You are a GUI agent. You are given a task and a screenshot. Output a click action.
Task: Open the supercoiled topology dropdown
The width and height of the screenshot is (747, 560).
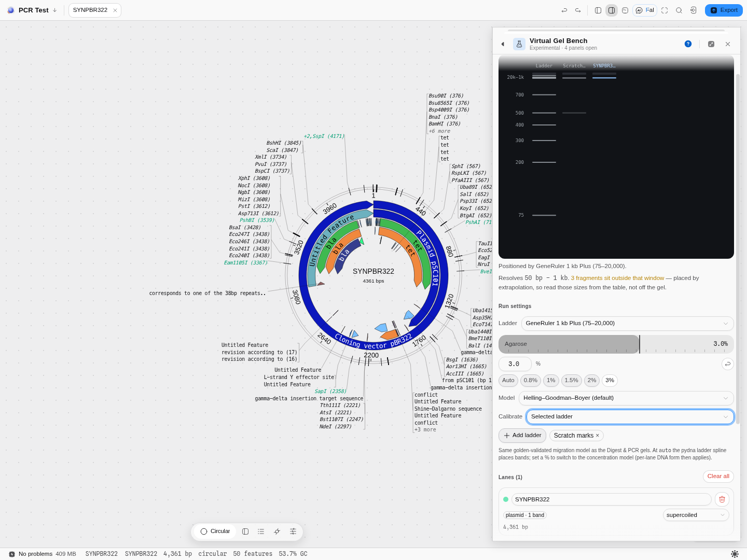(x=696, y=515)
